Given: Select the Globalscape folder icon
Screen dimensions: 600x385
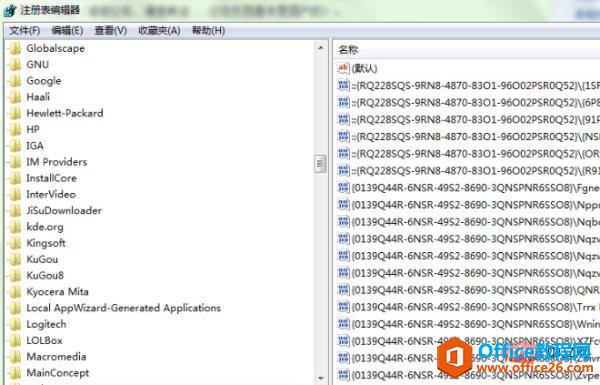Looking at the screenshot, I should (15, 49).
